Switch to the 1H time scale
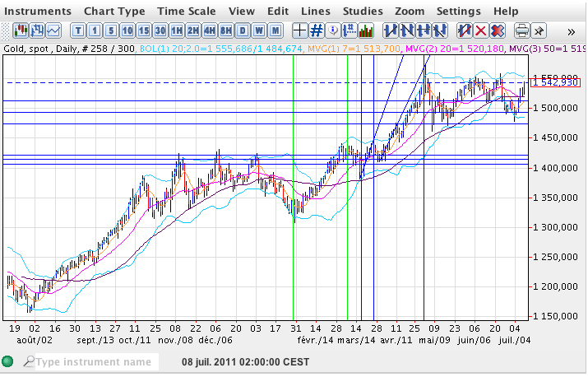The width and height of the screenshot is (588, 377). coord(177,30)
